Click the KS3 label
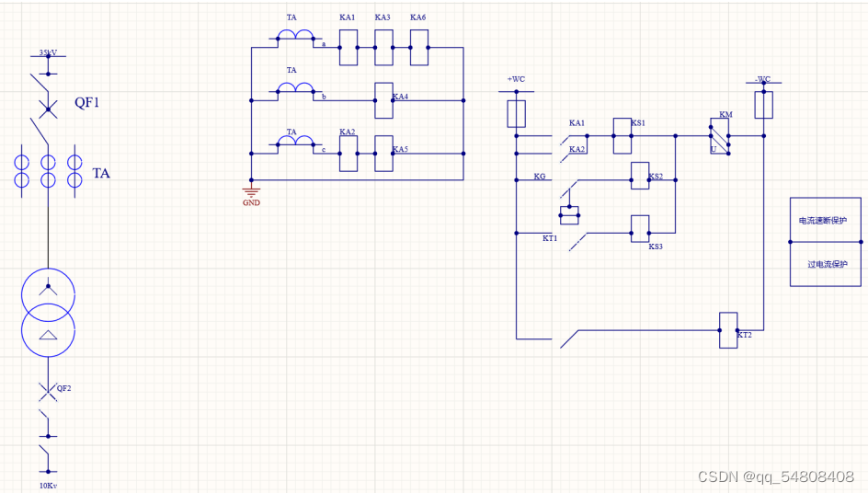The height and width of the screenshot is (493, 868). coord(656,246)
